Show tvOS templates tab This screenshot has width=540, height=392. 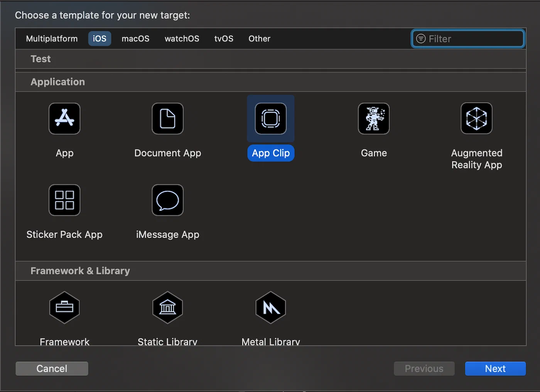coord(224,39)
